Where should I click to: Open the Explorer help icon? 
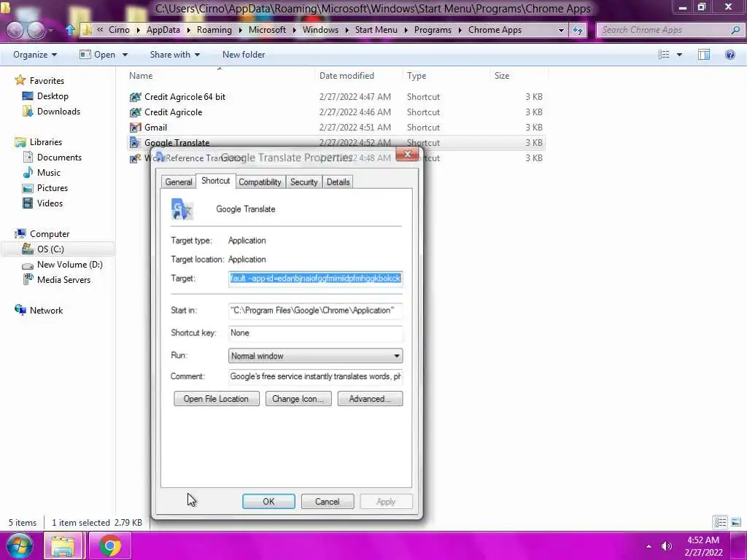pyautogui.click(x=729, y=54)
